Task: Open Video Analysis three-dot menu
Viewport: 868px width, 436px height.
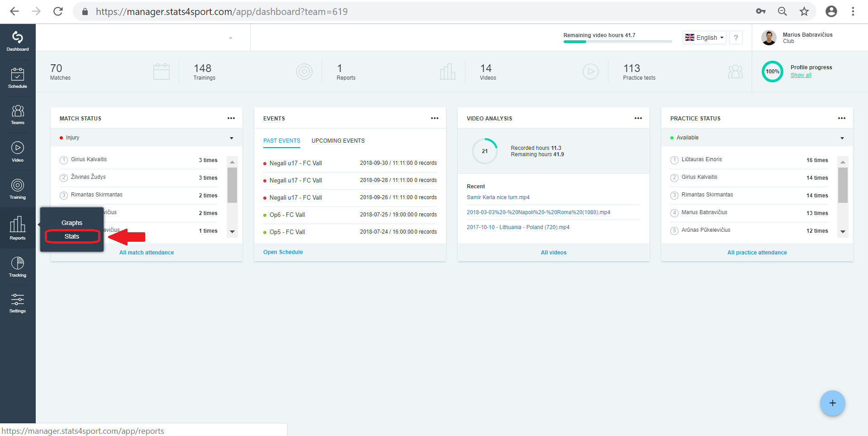Action: (x=638, y=118)
